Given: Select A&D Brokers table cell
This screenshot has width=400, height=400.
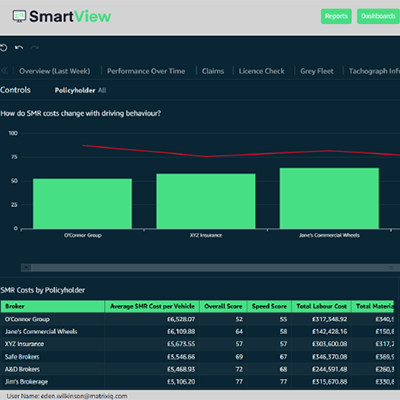Looking at the screenshot, I should click(22, 369).
